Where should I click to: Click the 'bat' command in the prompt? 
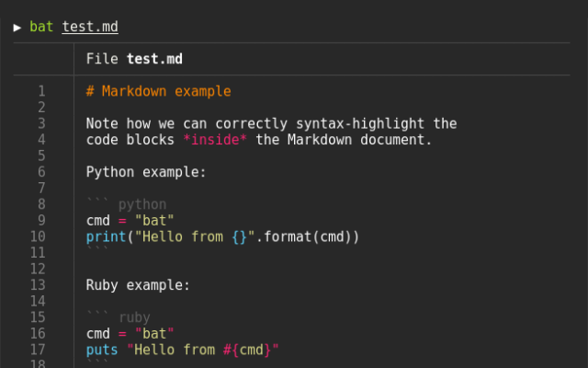(41, 27)
